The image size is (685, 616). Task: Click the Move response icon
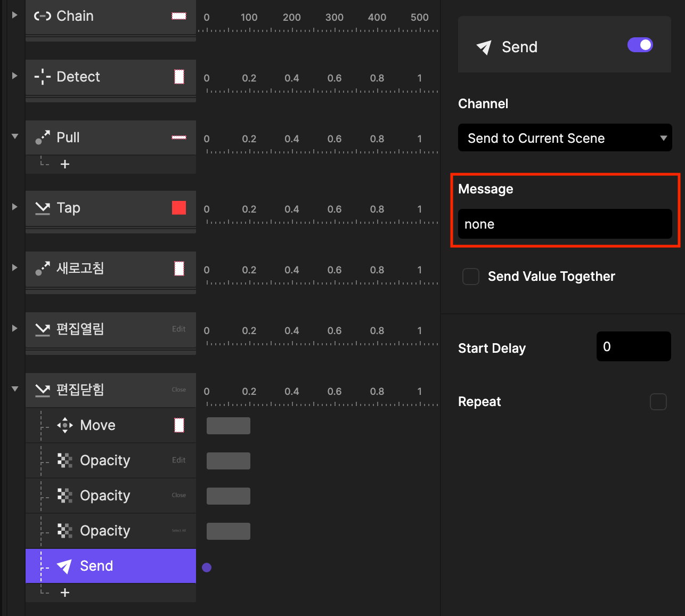[65, 425]
